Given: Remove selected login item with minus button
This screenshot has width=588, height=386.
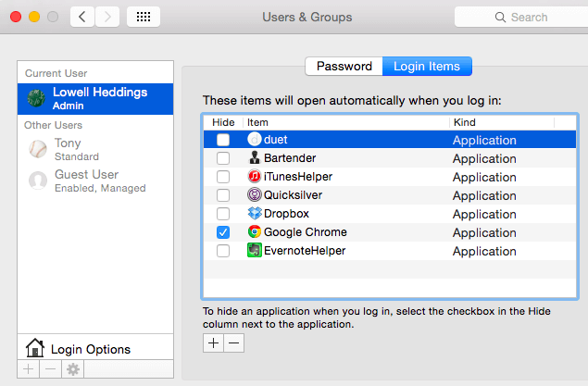Looking at the screenshot, I should (x=234, y=343).
